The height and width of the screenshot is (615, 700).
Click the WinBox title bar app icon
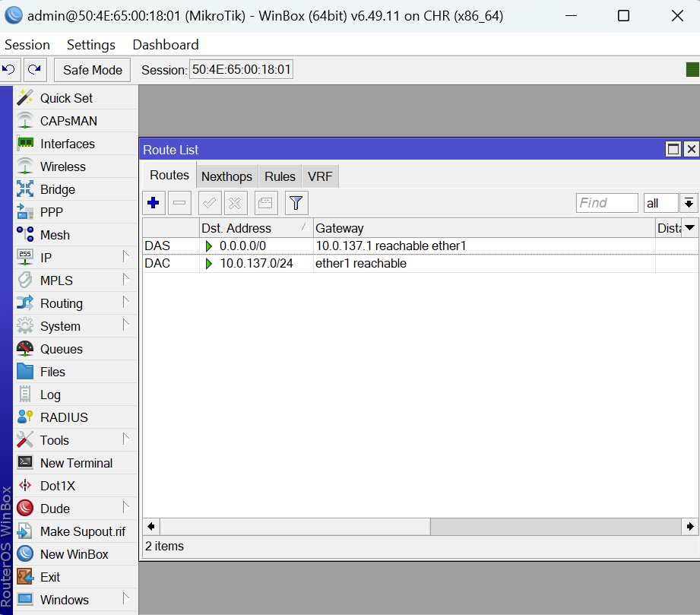point(14,15)
